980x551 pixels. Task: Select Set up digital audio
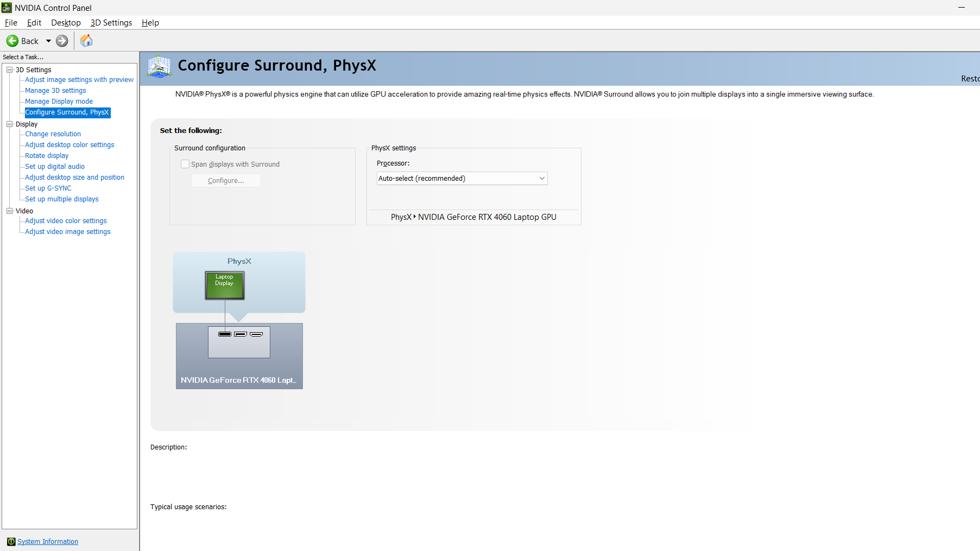(55, 166)
